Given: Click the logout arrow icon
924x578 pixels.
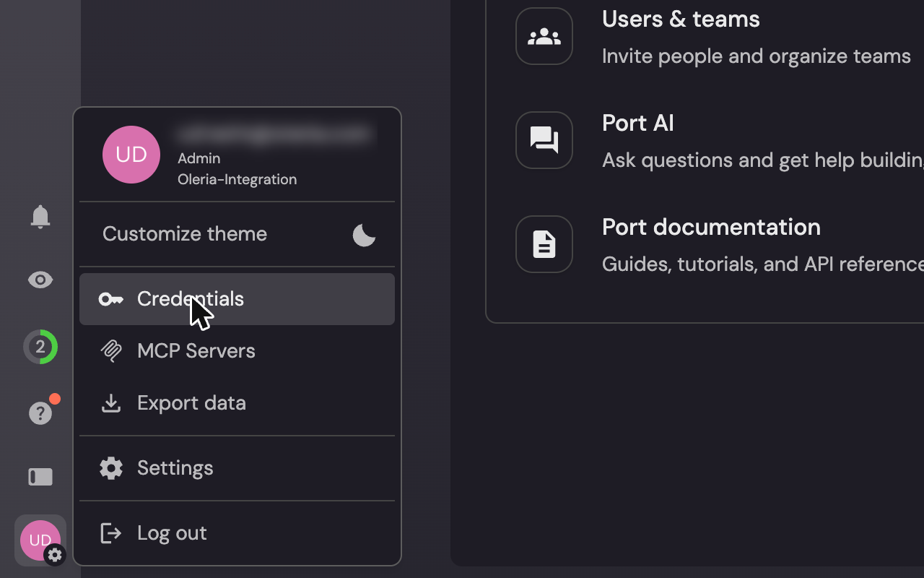Looking at the screenshot, I should pos(111,533).
